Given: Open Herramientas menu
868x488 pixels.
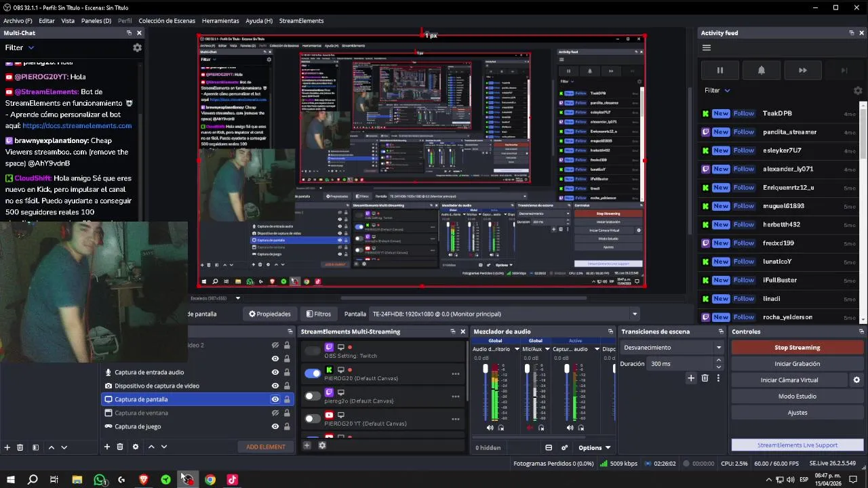Looking at the screenshot, I should (x=220, y=21).
